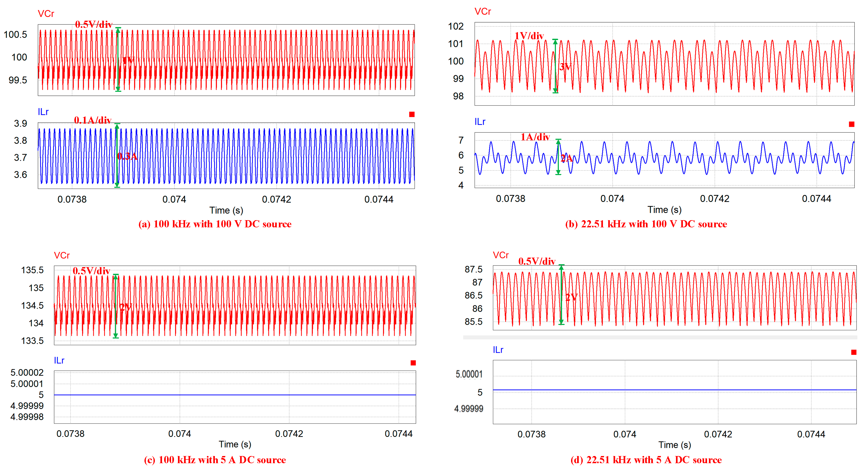Image resolution: width=868 pixels, height=473 pixels.
Task: Click the 1V/div scale annotation
Action: point(529,36)
